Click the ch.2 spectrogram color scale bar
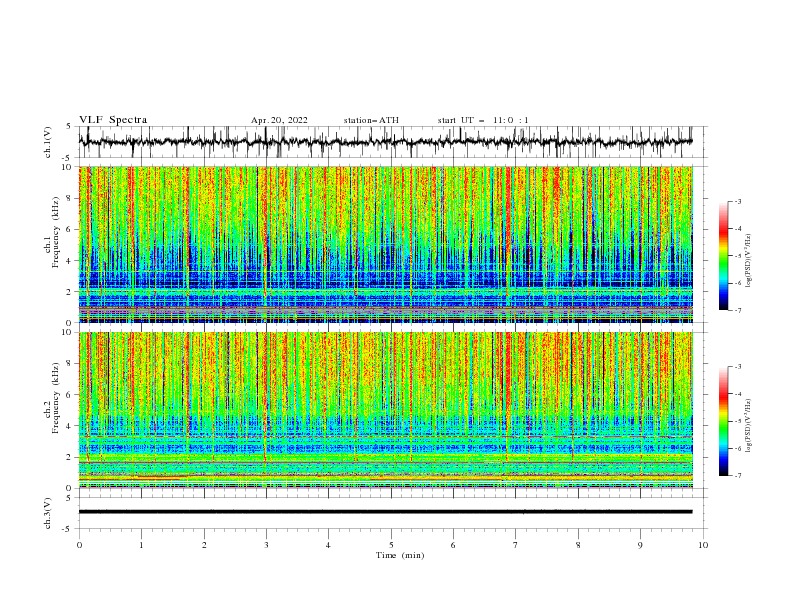792x612 pixels. pos(723,421)
